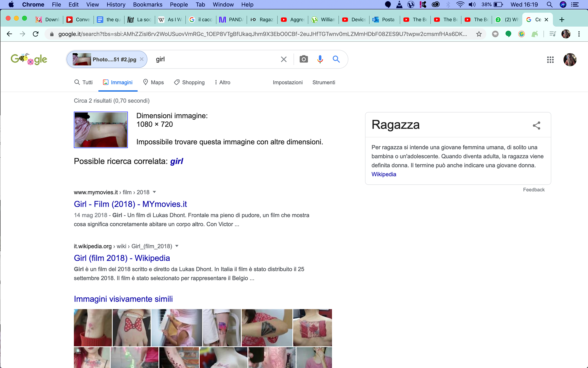Click in the search field containing 'girl'

tap(214, 59)
